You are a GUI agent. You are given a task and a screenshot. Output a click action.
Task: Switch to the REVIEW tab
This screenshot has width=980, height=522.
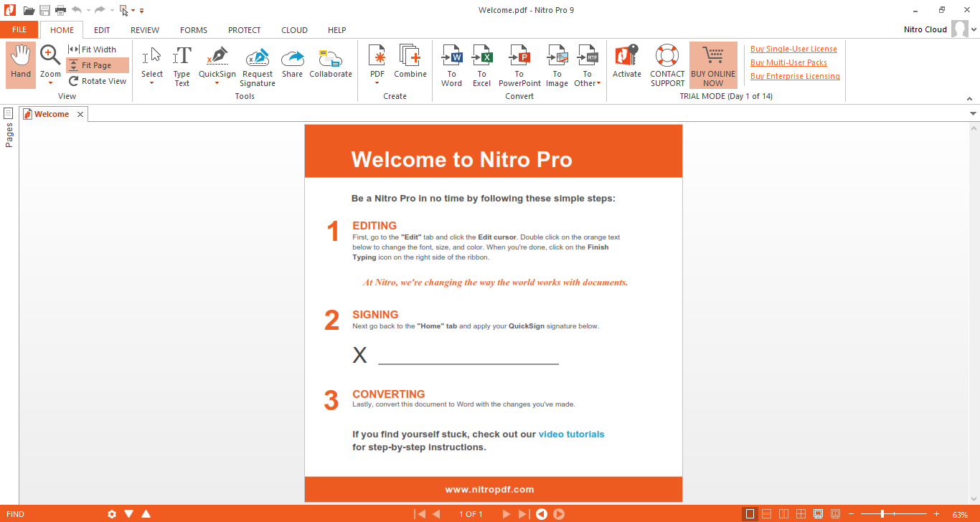click(145, 30)
